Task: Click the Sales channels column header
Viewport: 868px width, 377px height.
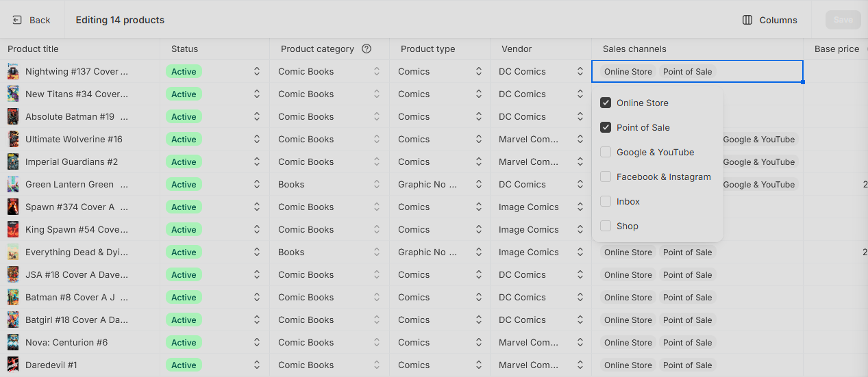Action: (x=634, y=49)
